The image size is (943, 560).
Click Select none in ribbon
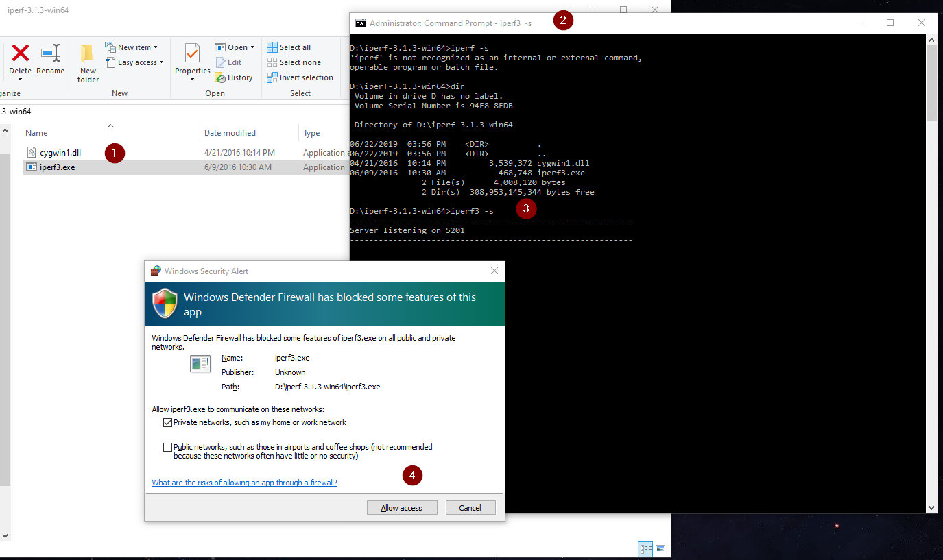coord(294,62)
